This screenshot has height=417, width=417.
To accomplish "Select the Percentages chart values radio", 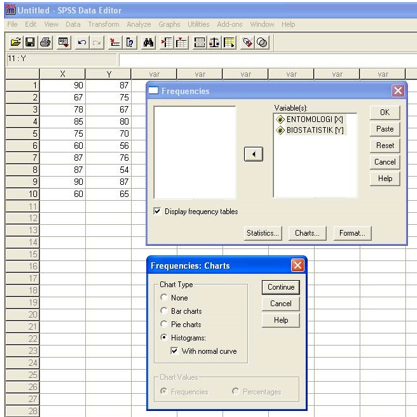I will click(235, 391).
